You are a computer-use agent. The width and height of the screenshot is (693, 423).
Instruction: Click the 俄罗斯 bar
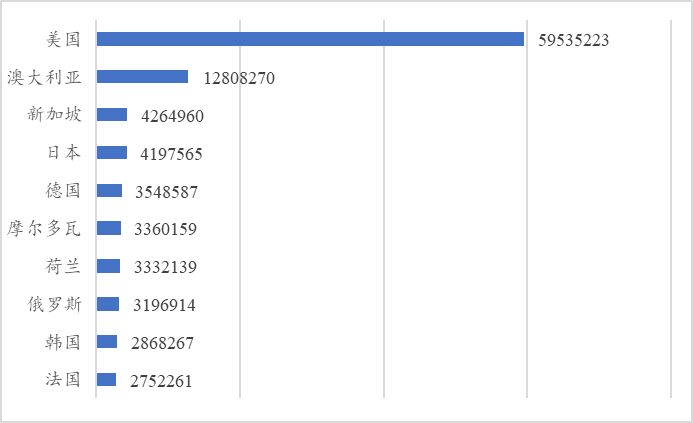(108, 304)
